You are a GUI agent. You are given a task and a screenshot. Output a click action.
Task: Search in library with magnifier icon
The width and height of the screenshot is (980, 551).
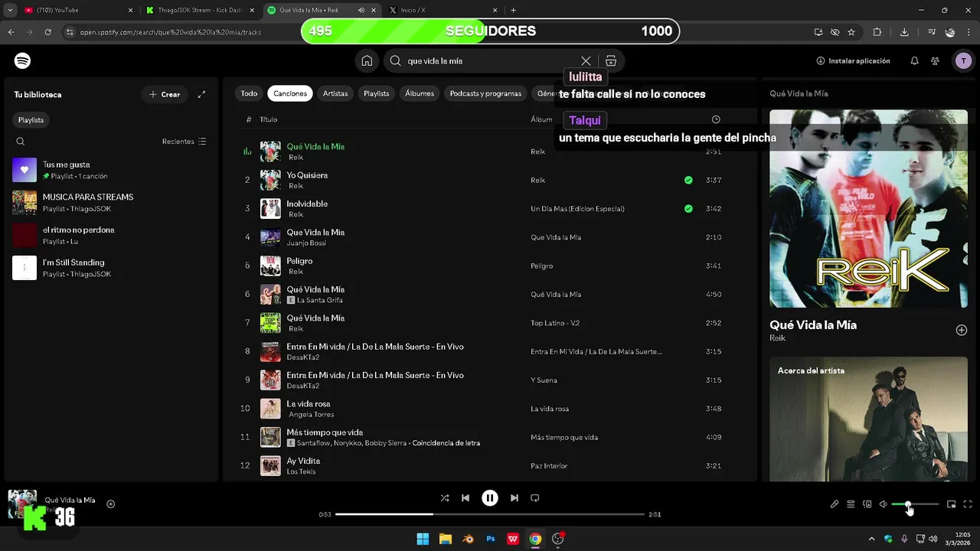21,141
